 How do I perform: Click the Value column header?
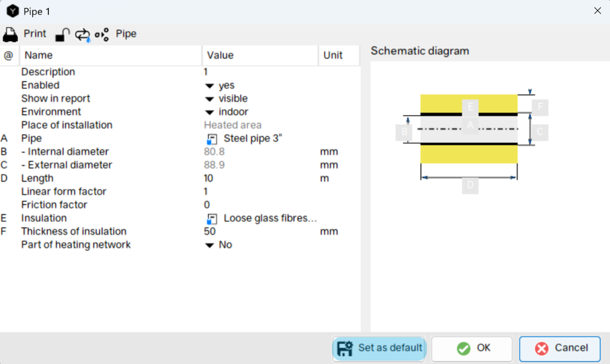[260, 55]
